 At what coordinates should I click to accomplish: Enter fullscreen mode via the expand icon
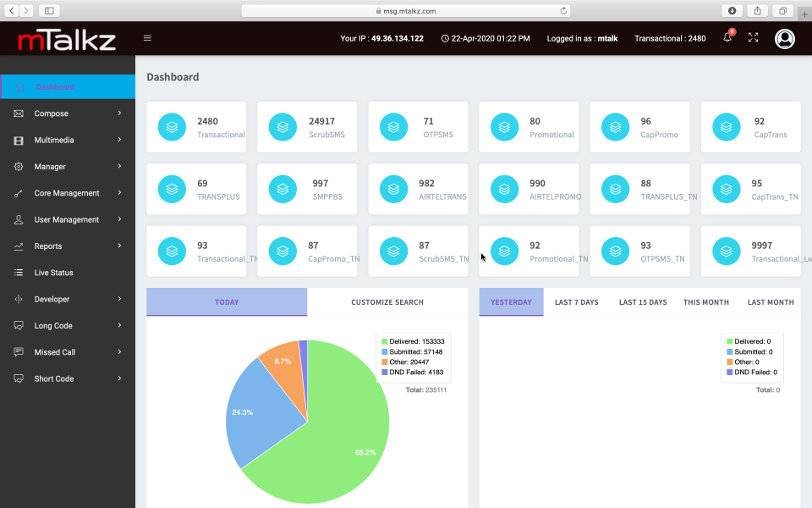pos(754,38)
